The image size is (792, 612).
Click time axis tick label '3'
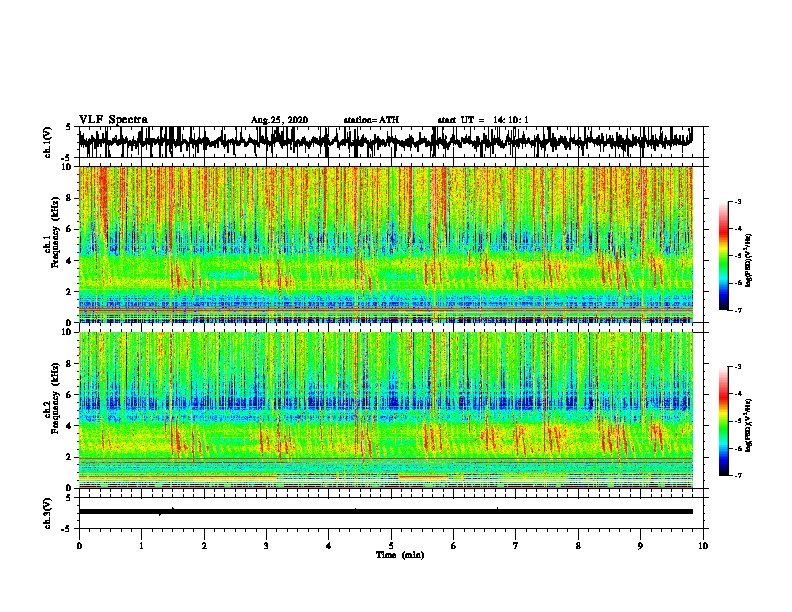pyautogui.click(x=266, y=546)
